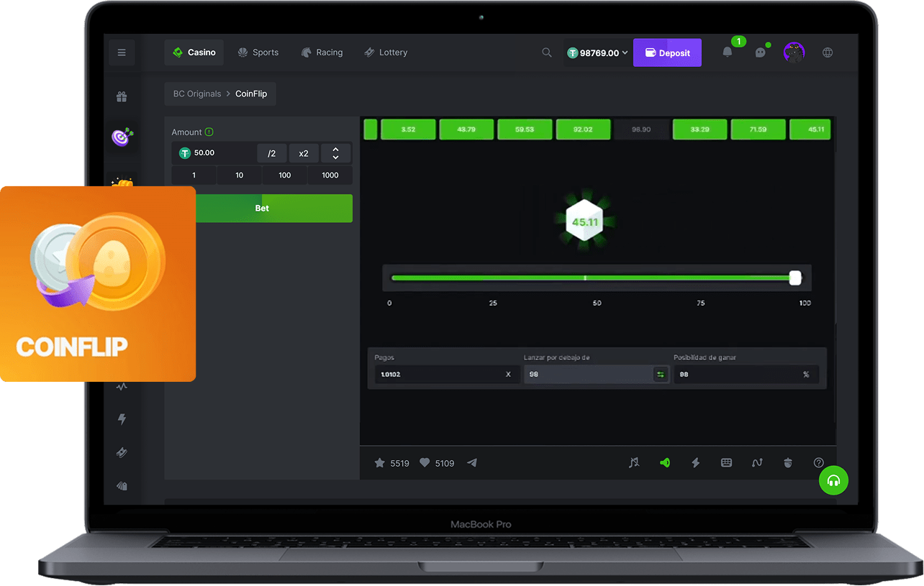Click the white slider handle near 100

(x=794, y=278)
